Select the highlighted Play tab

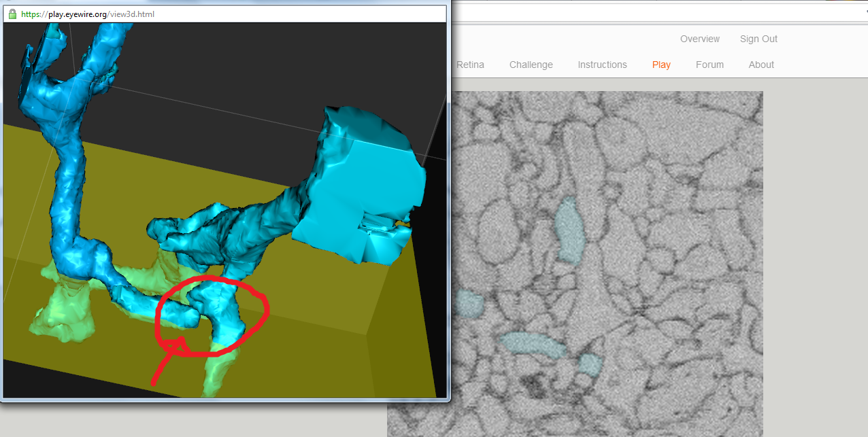[661, 65]
